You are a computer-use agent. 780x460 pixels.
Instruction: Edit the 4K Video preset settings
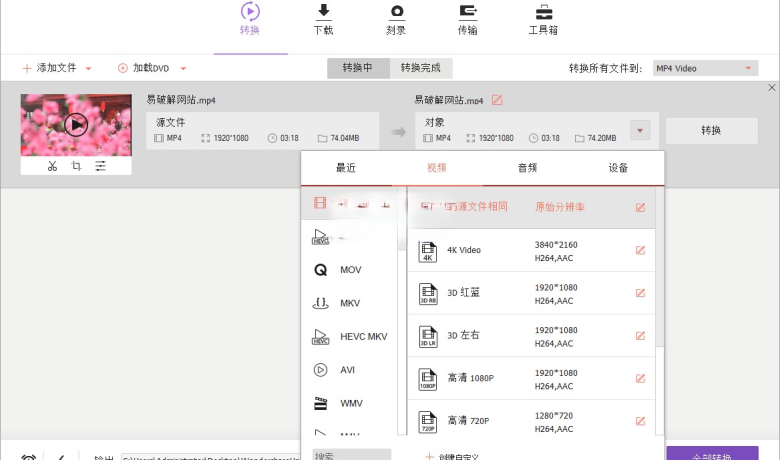click(640, 250)
